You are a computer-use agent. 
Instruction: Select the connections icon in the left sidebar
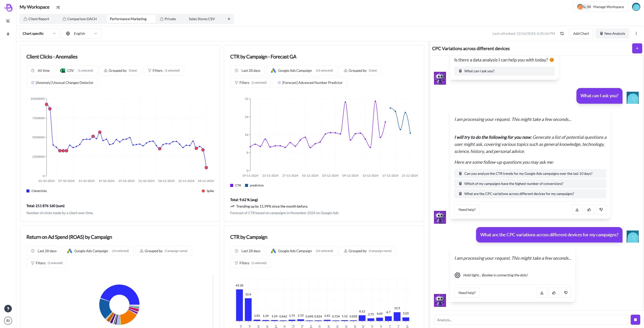click(x=8, y=21)
